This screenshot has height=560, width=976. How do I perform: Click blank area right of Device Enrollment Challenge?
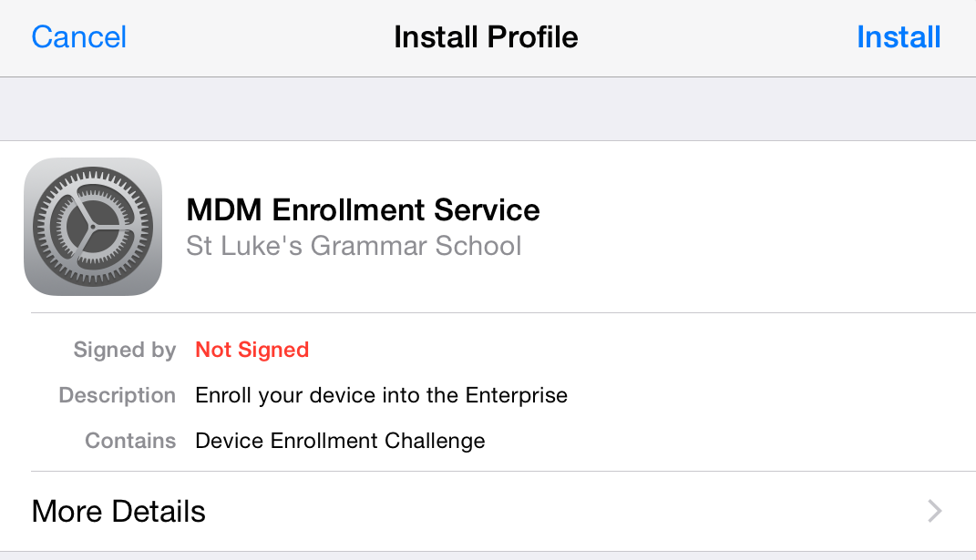(x=729, y=441)
